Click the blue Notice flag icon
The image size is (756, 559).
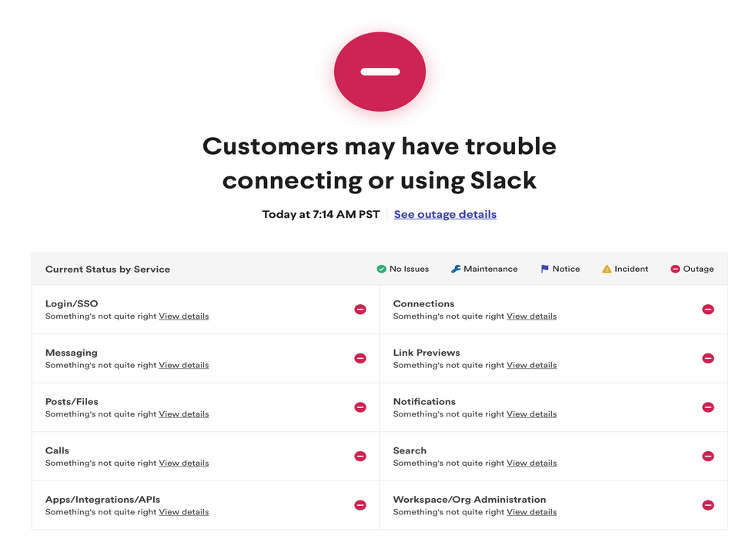click(x=545, y=269)
